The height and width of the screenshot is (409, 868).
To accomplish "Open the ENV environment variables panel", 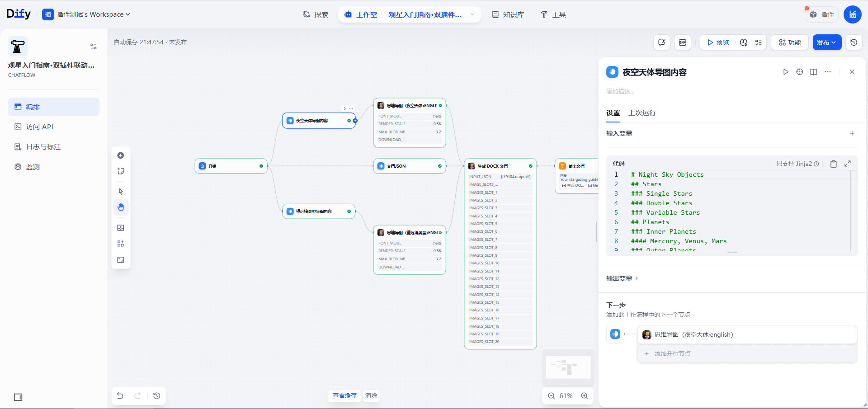I will [683, 42].
